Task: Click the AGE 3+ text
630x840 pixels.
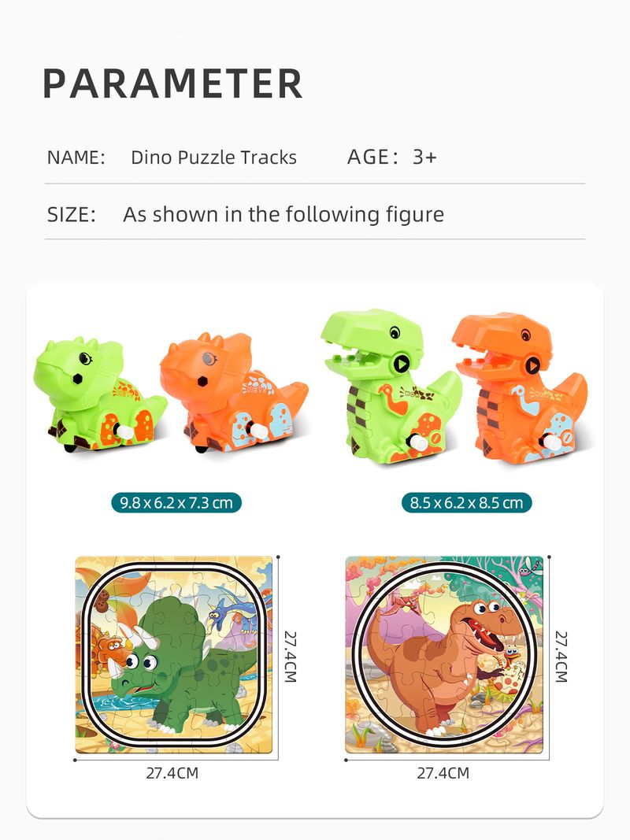Action: 392,157
